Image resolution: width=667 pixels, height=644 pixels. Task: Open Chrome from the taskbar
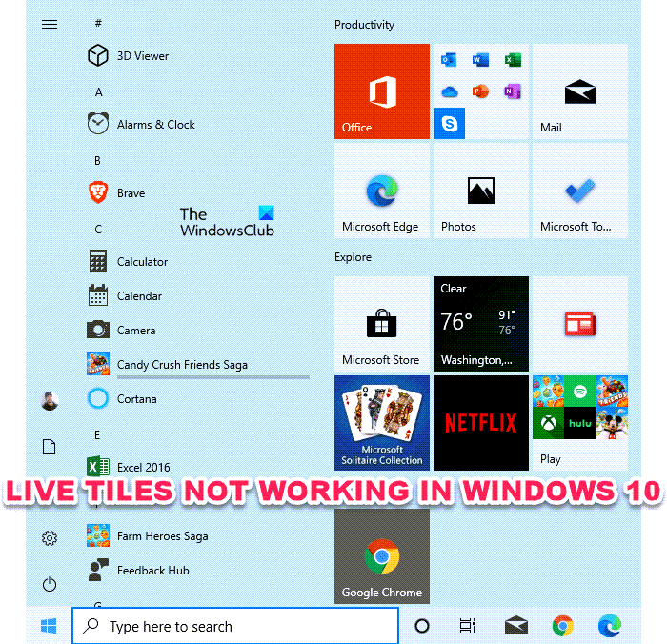click(563, 626)
